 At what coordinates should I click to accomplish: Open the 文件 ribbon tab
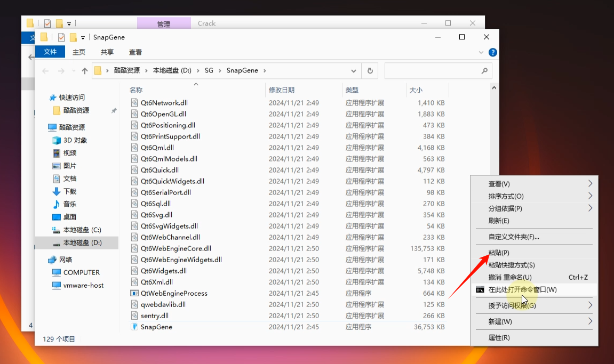click(50, 52)
